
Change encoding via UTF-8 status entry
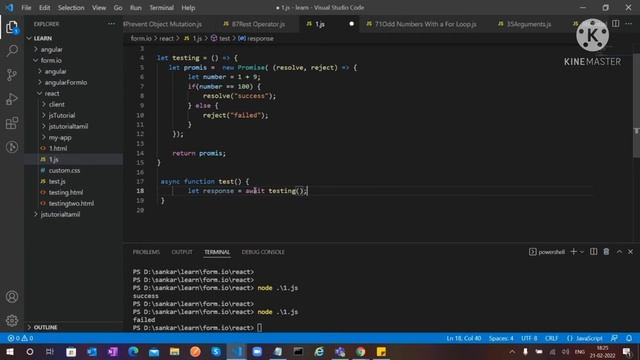point(529,338)
